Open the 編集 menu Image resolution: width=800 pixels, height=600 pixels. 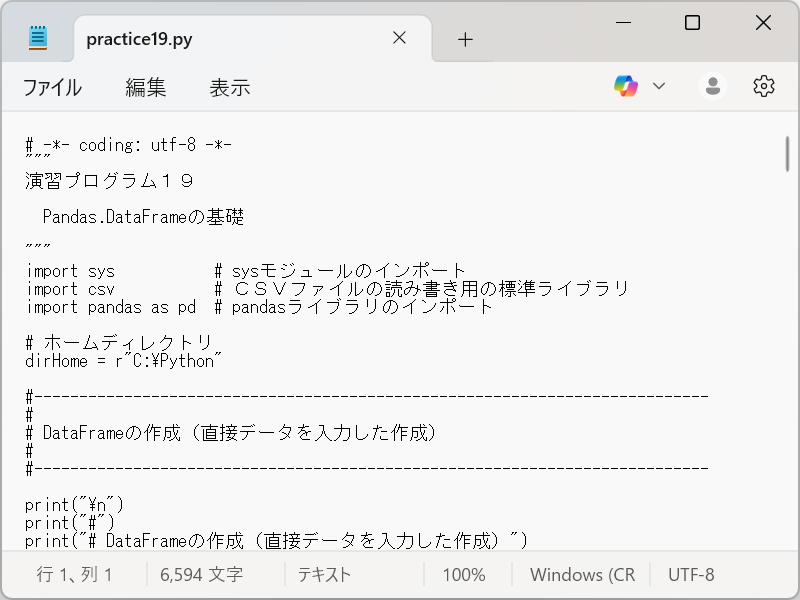coord(146,87)
